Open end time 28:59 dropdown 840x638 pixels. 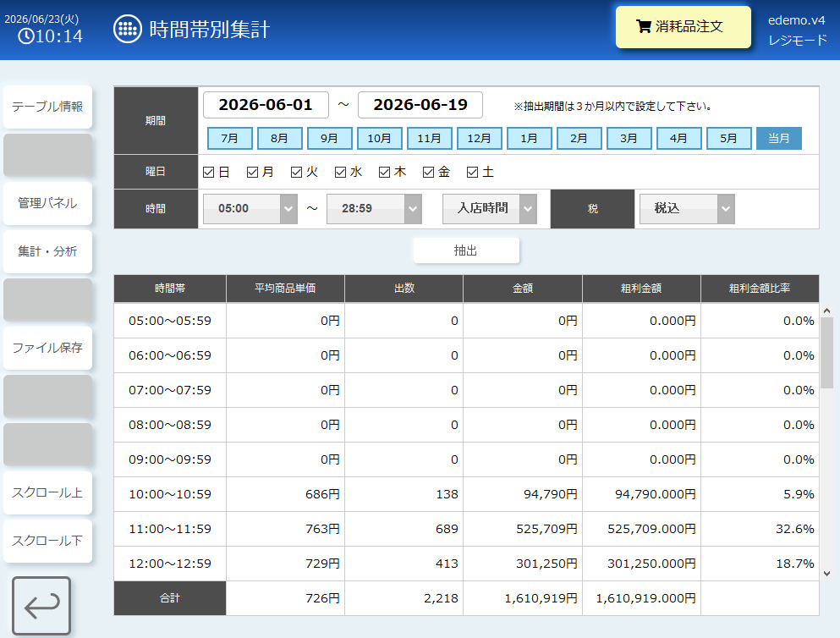[x=374, y=208]
